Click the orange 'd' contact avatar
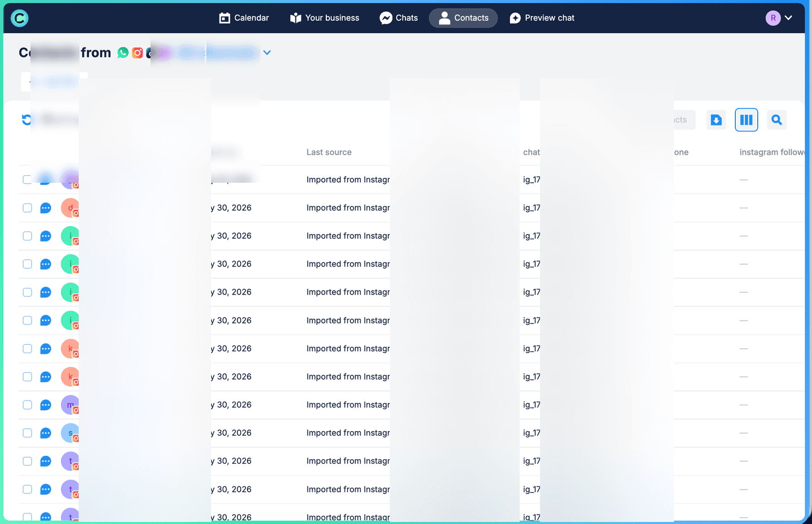 (x=70, y=208)
